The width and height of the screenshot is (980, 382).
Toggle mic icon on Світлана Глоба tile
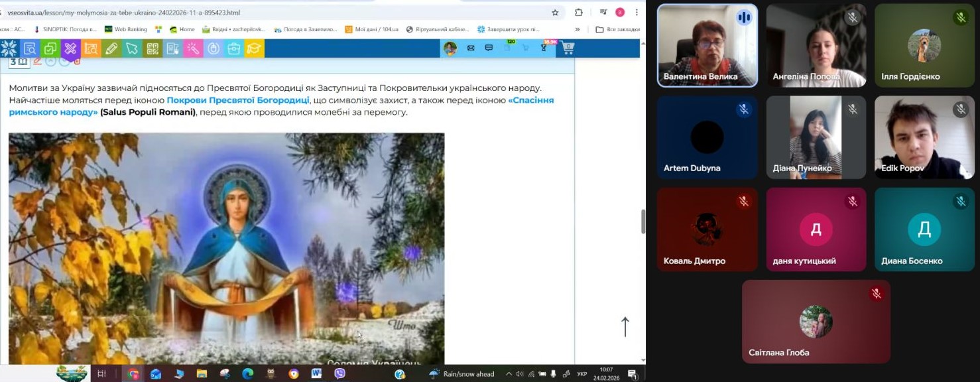877,293
